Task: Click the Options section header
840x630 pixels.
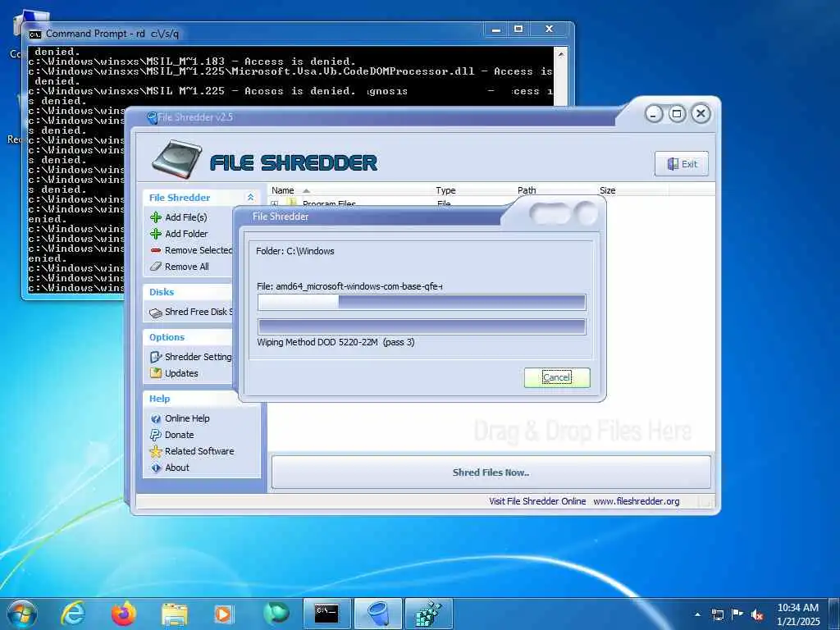Action: (x=167, y=337)
